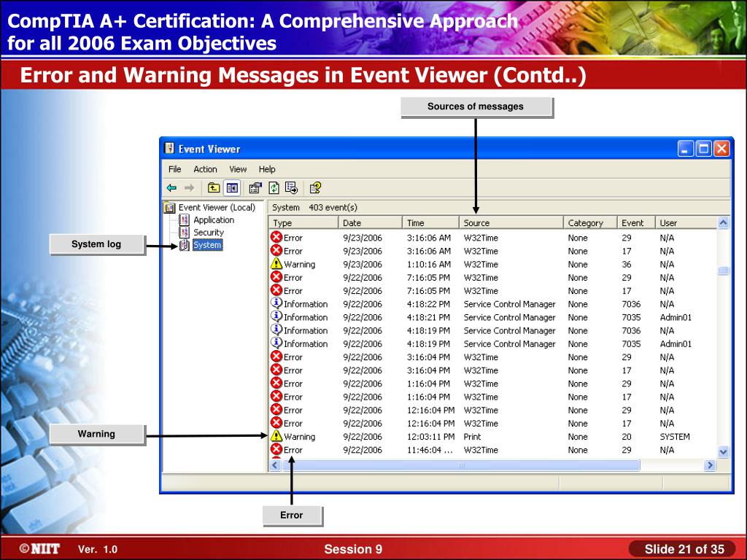The width and height of the screenshot is (747, 560).
Task: Open the Action menu
Action: 205,169
